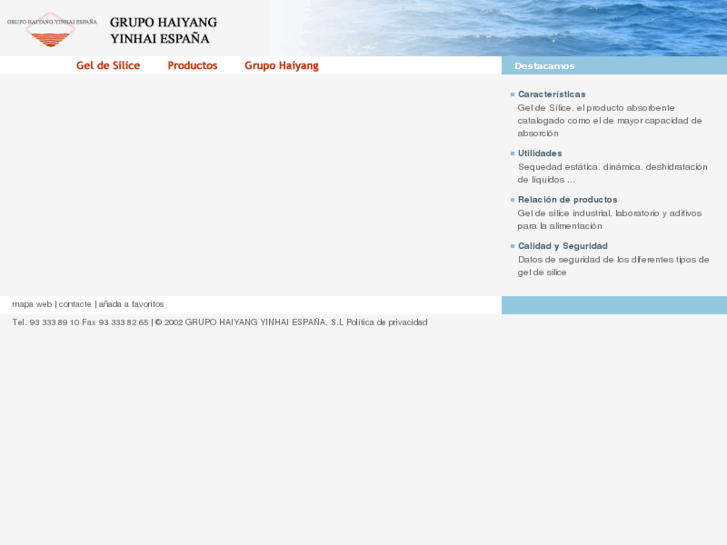Go to mapa web in footer
Image resolution: width=727 pixels, height=545 pixels.
click(32, 304)
